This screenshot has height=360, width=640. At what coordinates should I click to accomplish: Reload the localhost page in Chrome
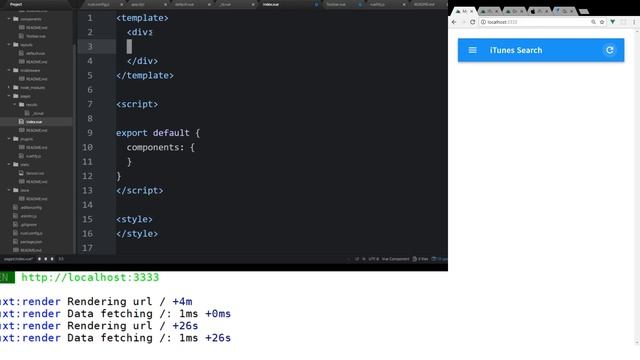click(473, 22)
